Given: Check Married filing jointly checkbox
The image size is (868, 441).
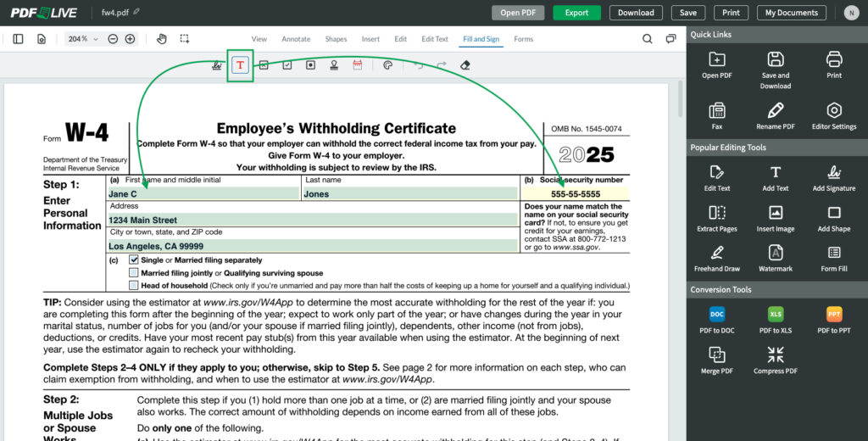Looking at the screenshot, I should [x=133, y=272].
